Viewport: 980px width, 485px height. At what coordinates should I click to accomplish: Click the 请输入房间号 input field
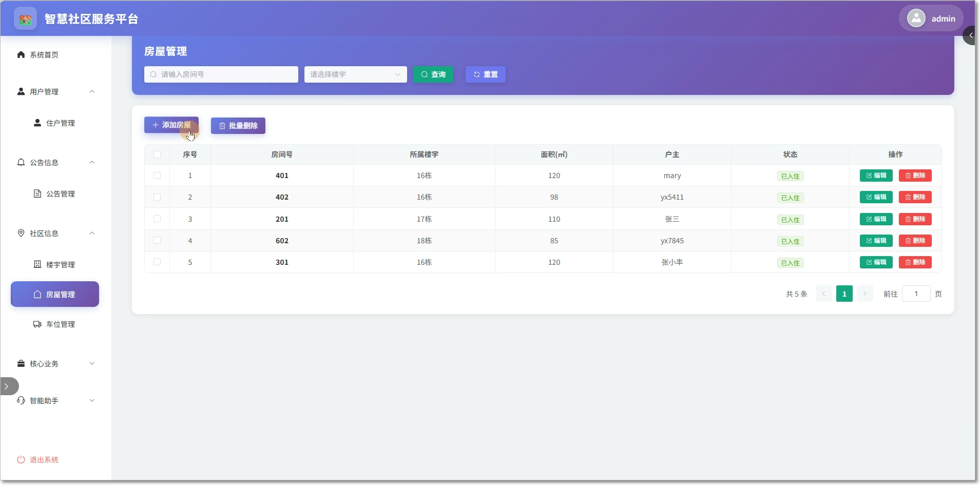coord(221,74)
